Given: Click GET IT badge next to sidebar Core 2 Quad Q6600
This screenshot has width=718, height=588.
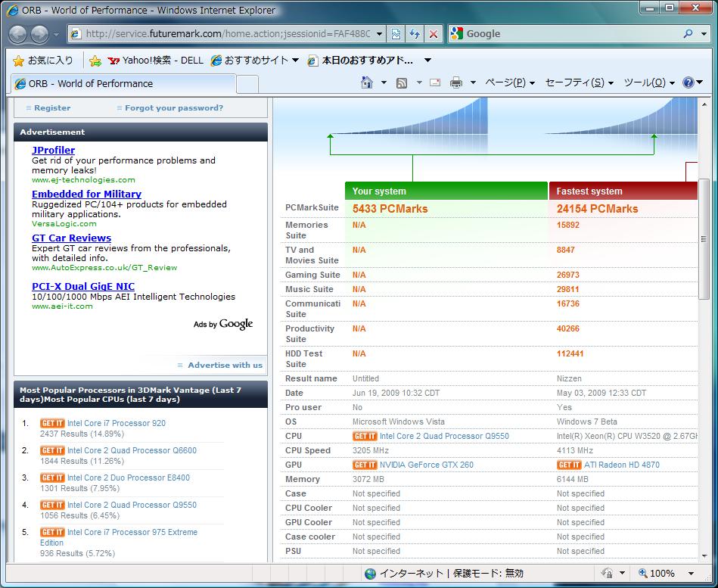Looking at the screenshot, I should coord(52,450).
